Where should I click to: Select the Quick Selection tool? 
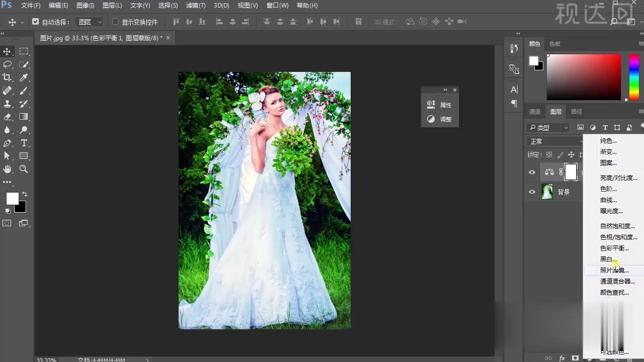point(24,64)
